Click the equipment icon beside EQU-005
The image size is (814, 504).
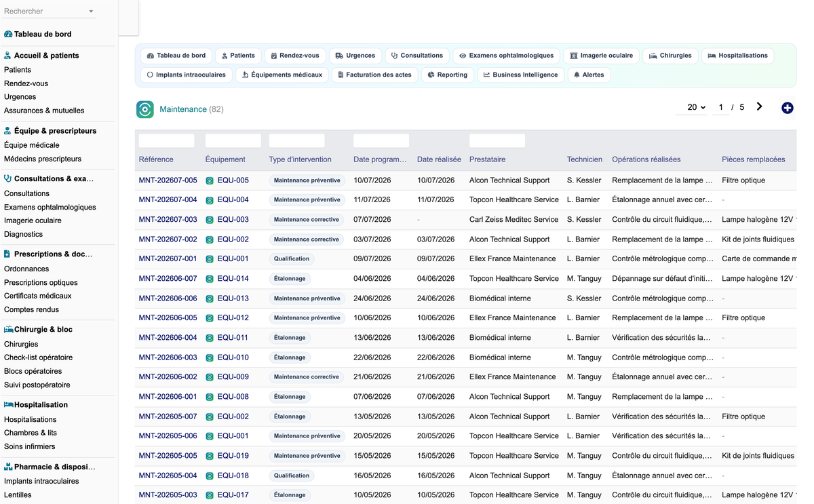pyautogui.click(x=210, y=180)
